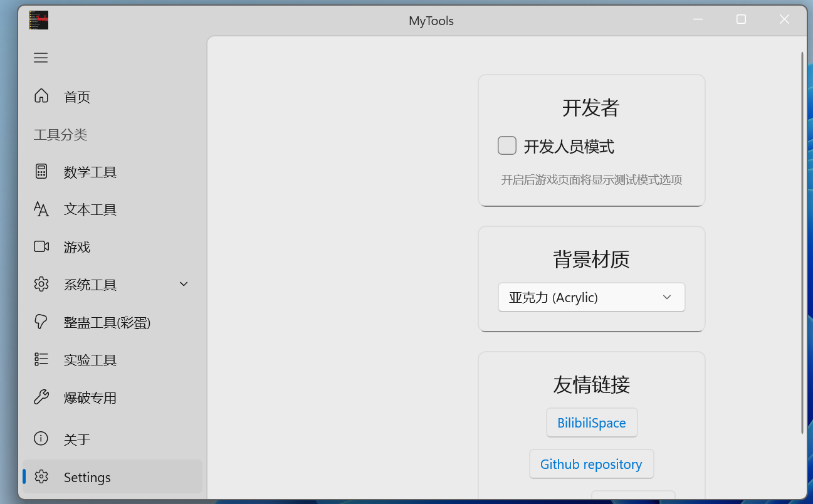Click the font icon for 文本工具
Screen dimensions: 813x504
[41, 209]
